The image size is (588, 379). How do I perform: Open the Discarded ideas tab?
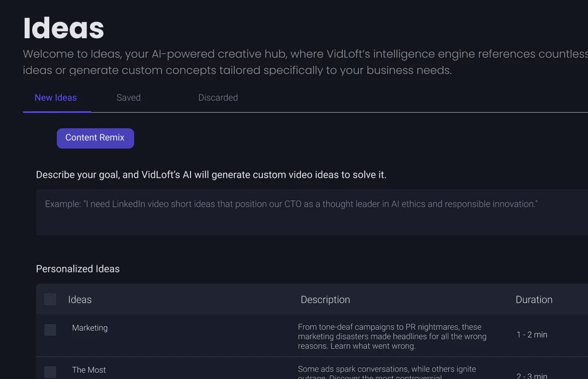point(218,98)
